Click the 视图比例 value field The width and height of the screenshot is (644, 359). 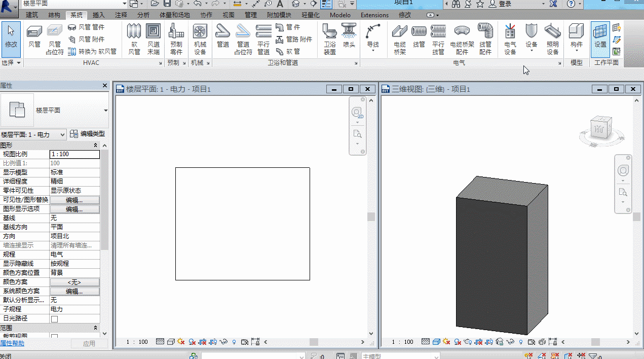(x=74, y=154)
